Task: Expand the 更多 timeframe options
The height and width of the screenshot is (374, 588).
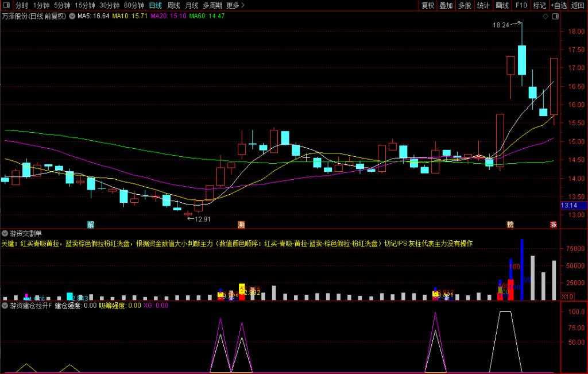Action: point(235,5)
